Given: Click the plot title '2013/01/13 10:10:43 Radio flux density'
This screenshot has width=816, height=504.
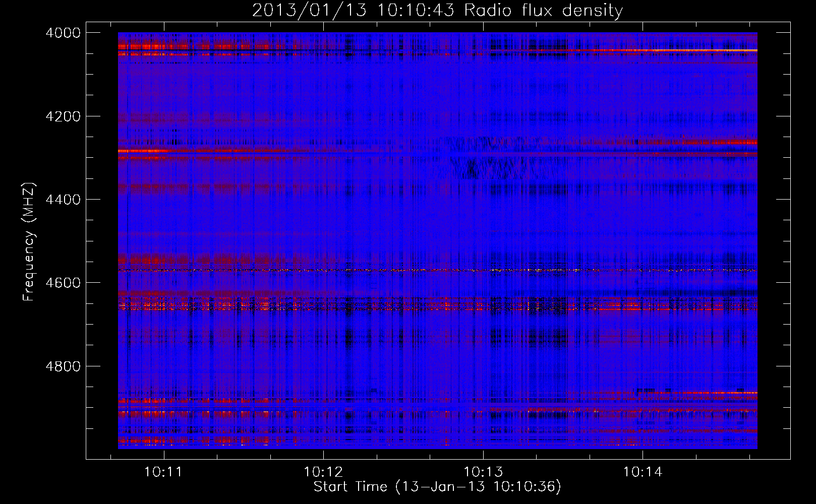Looking at the screenshot, I should tap(437, 11).
